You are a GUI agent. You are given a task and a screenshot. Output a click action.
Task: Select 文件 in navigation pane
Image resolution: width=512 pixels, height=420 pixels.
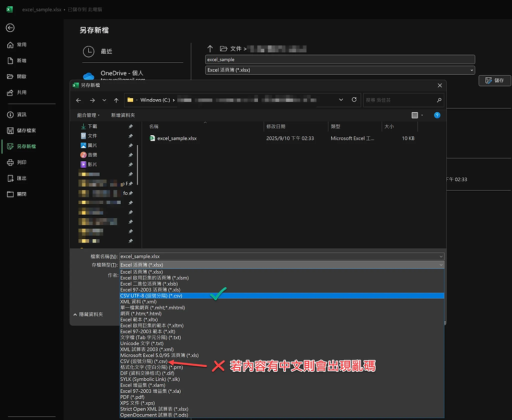(89, 135)
